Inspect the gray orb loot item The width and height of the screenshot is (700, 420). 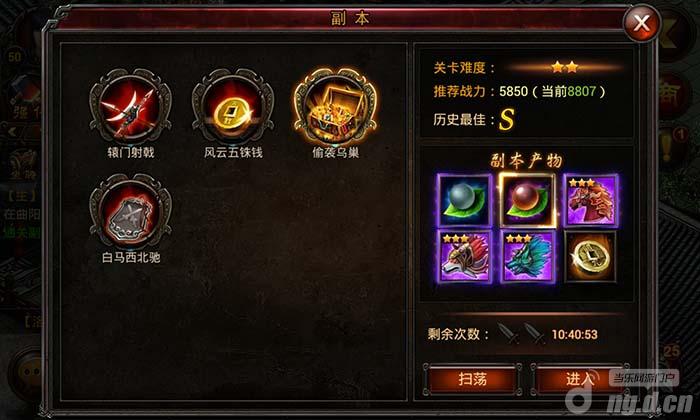coord(465,200)
